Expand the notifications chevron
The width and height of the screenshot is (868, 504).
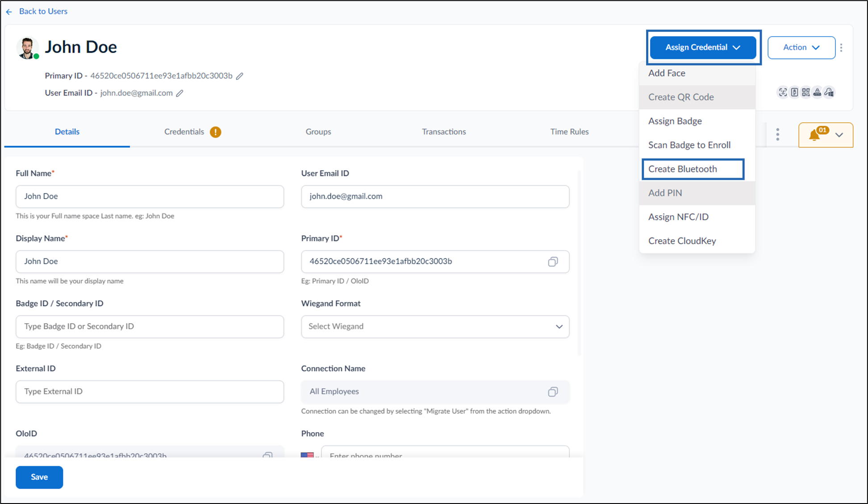click(839, 135)
